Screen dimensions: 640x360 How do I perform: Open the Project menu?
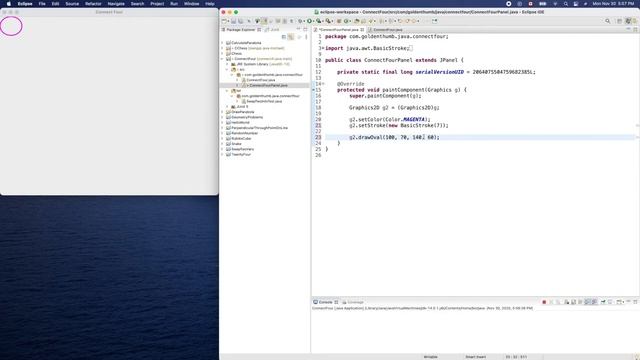click(x=157, y=4)
